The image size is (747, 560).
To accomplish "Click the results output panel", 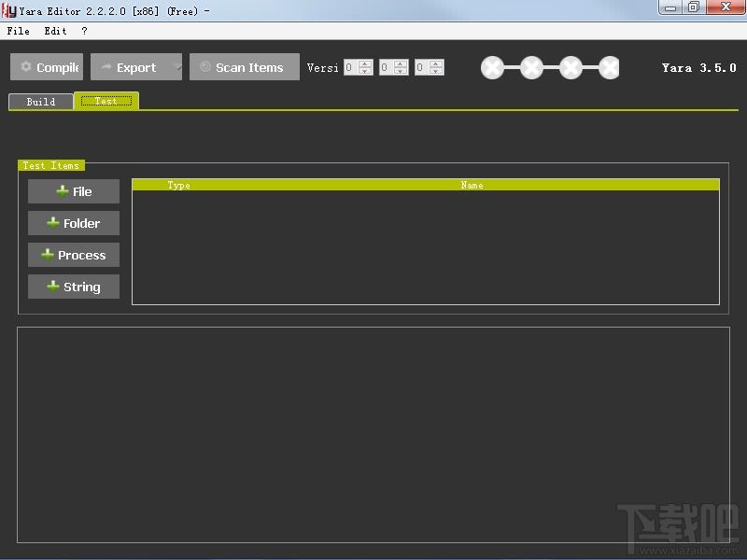I will tap(373, 435).
